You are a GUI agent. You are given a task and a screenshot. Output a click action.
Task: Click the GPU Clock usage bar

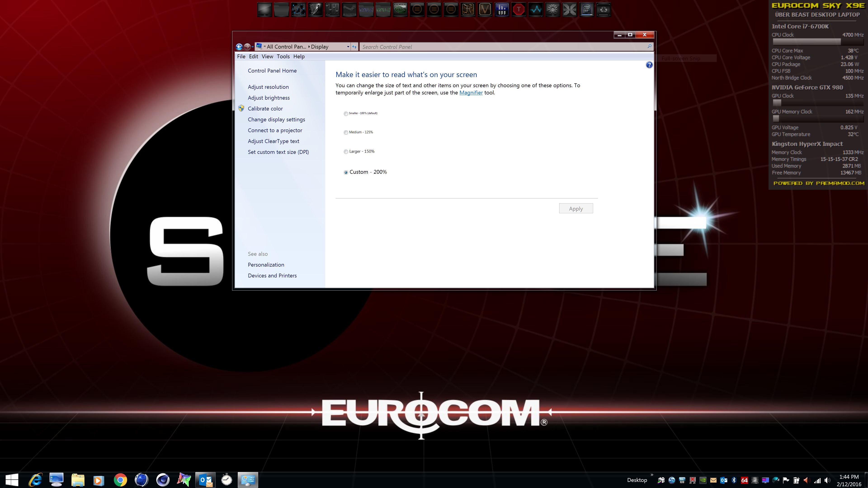818,103
